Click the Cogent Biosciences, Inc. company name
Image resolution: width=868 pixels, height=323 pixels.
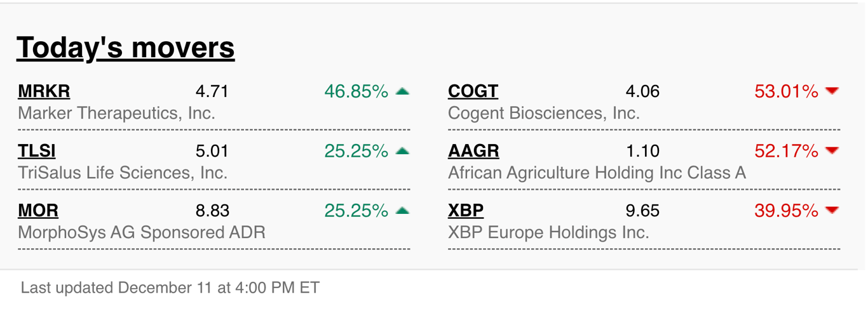(x=544, y=113)
